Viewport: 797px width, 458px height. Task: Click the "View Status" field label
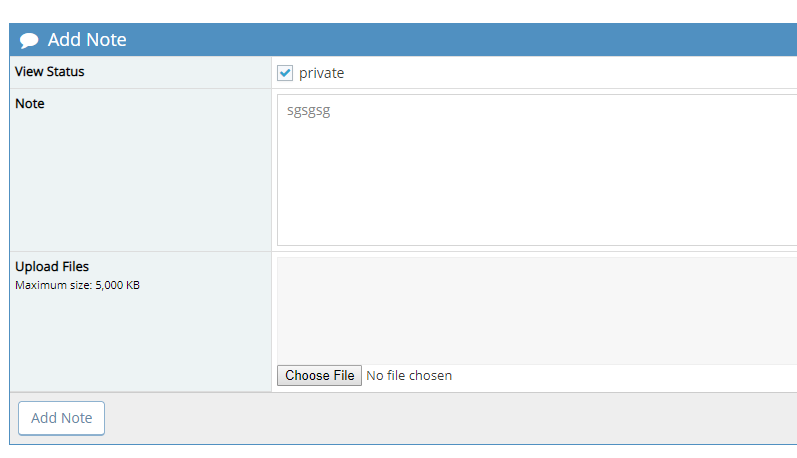(50, 72)
